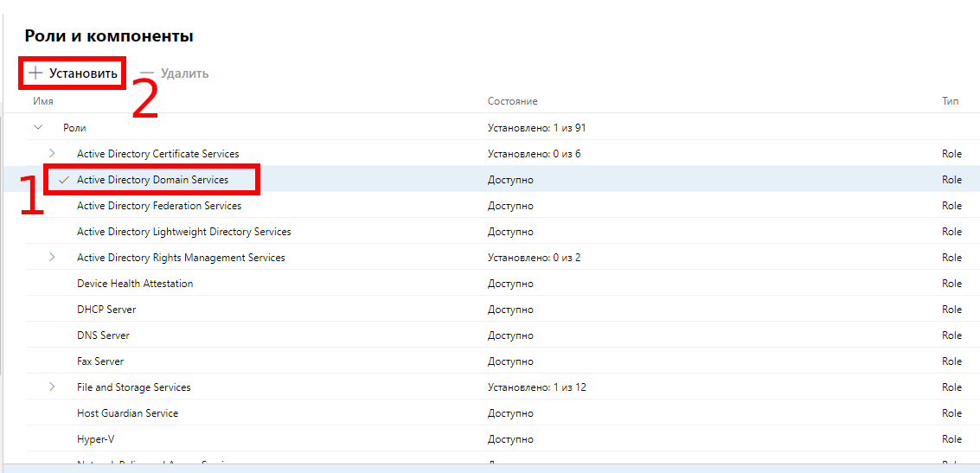The height and width of the screenshot is (473, 980).
Task: Click 'Установлено: 0 из 2' status text
Action: [x=534, y=258]
